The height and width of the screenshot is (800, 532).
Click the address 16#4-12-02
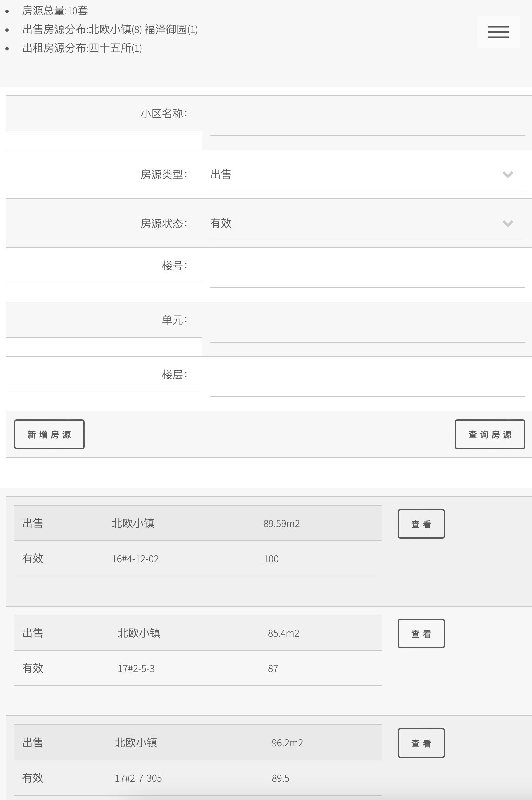[x=135, y=559]
